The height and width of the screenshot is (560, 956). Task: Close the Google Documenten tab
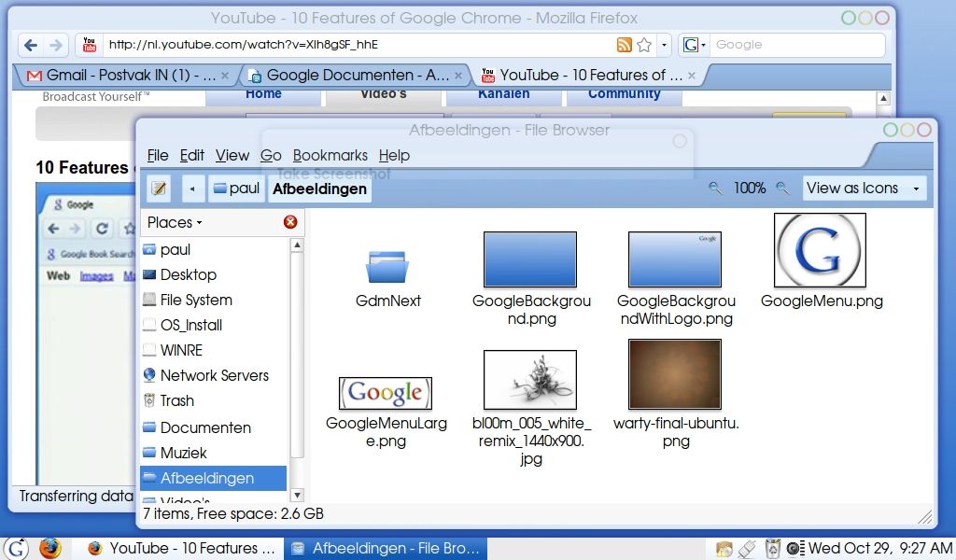(457, 76)
